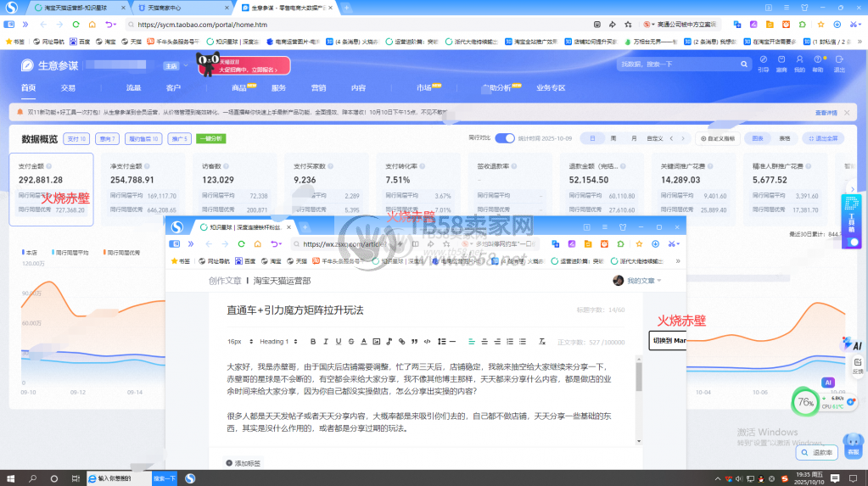Insert a hyperlink using the link icon
The image size is (868, 486).
402,342
